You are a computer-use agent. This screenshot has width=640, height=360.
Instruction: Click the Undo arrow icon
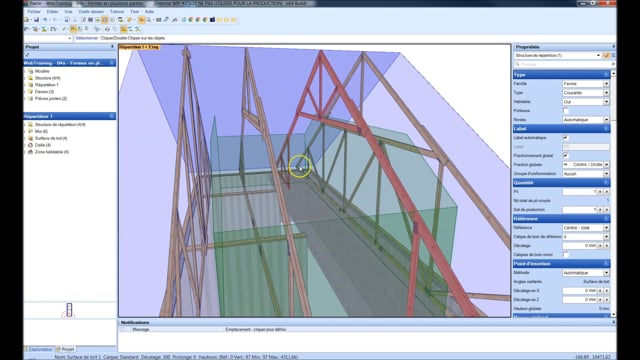pyautogui.click(x=45, y=20)
